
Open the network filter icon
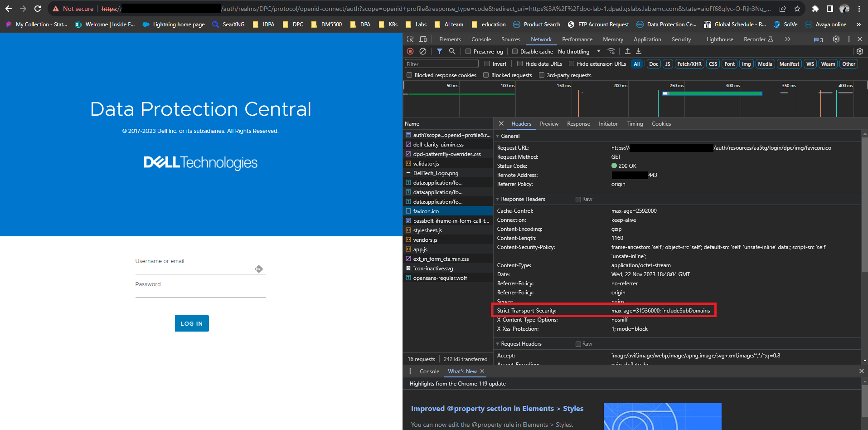[439, 51]
